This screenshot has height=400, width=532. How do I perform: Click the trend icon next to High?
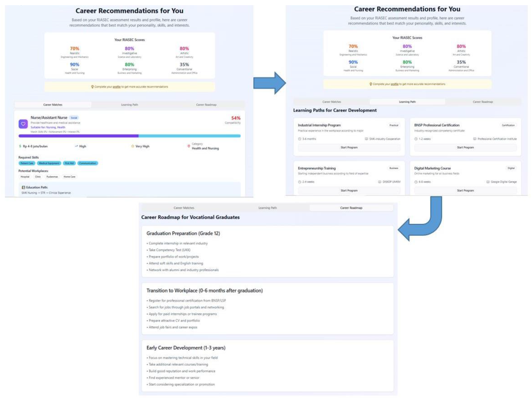pos(76,146)
